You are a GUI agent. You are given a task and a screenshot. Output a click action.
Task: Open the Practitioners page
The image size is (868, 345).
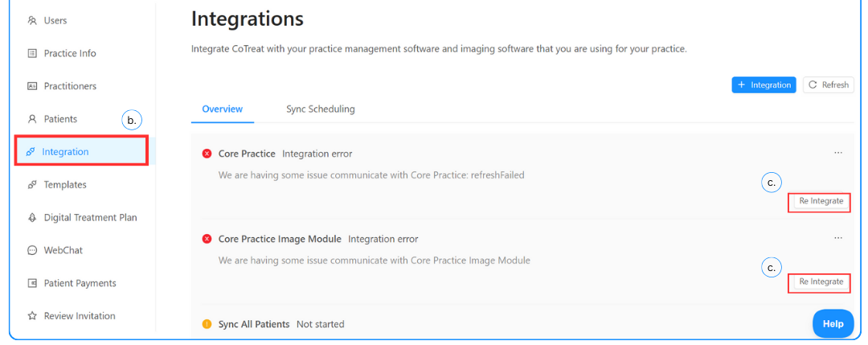click(x=70, y=86)
